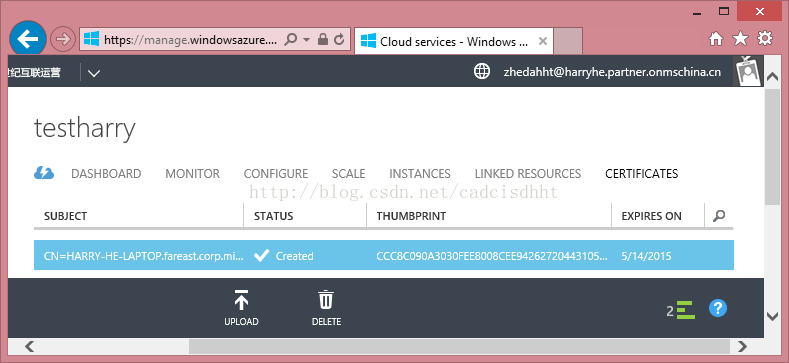
Task: Click the UPLOAD certificate button
Action: tap(242, 308)
